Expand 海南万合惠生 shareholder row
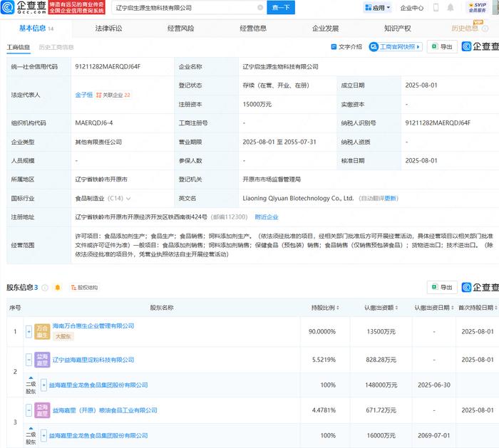 [29, 332]
